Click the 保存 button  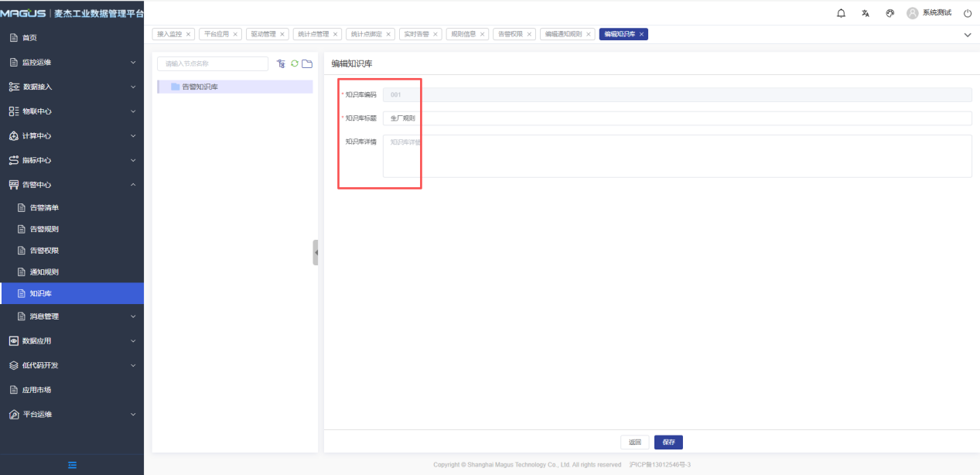(x=668, y=443)
